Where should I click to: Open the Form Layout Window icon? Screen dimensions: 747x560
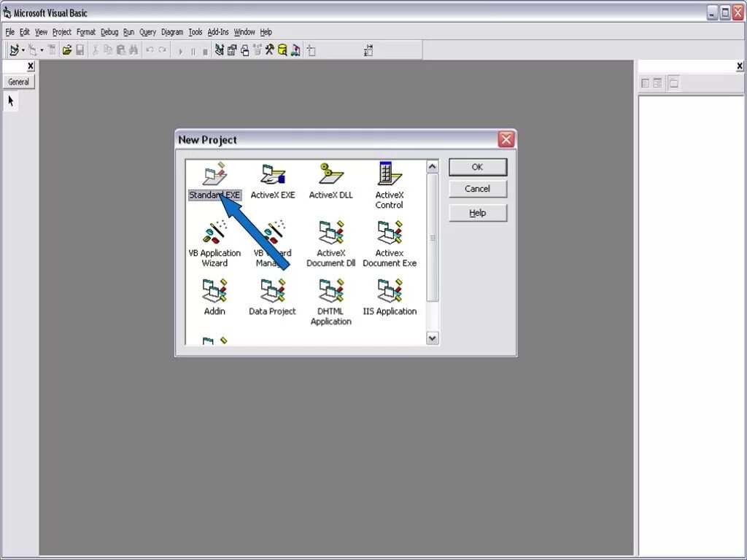pos(245,50)
